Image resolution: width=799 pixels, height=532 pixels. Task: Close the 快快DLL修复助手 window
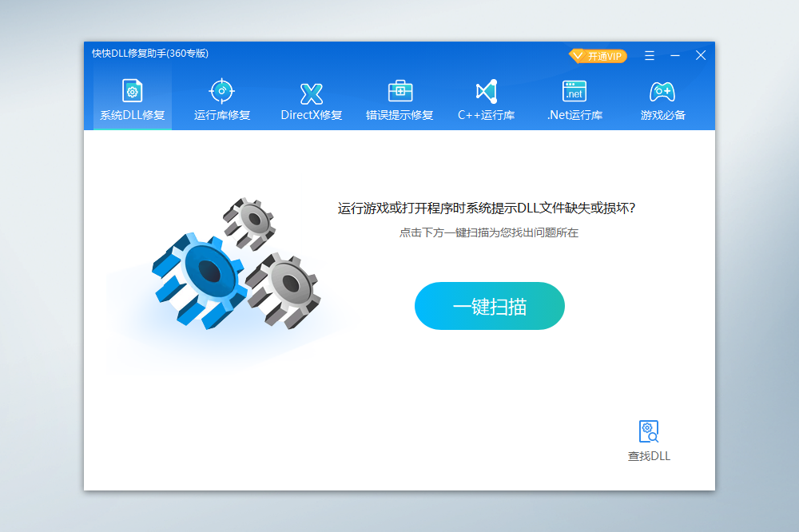tap(701, 56)
